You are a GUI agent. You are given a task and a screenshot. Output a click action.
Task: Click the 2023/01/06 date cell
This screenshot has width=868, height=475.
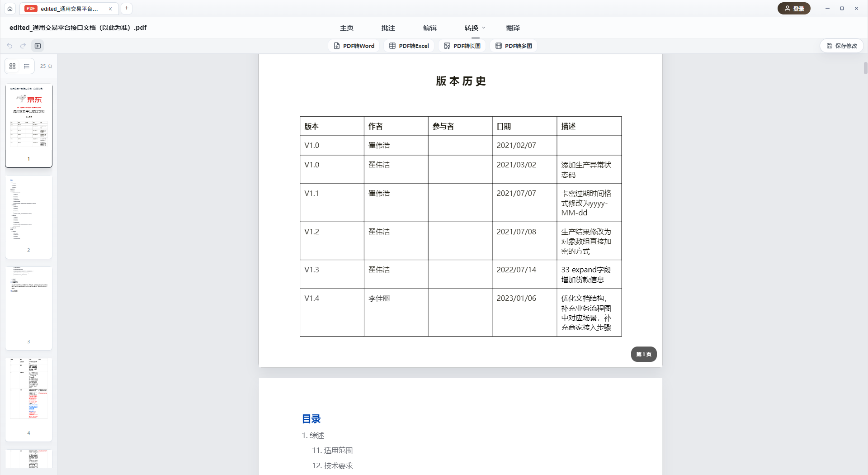(524, 312)
